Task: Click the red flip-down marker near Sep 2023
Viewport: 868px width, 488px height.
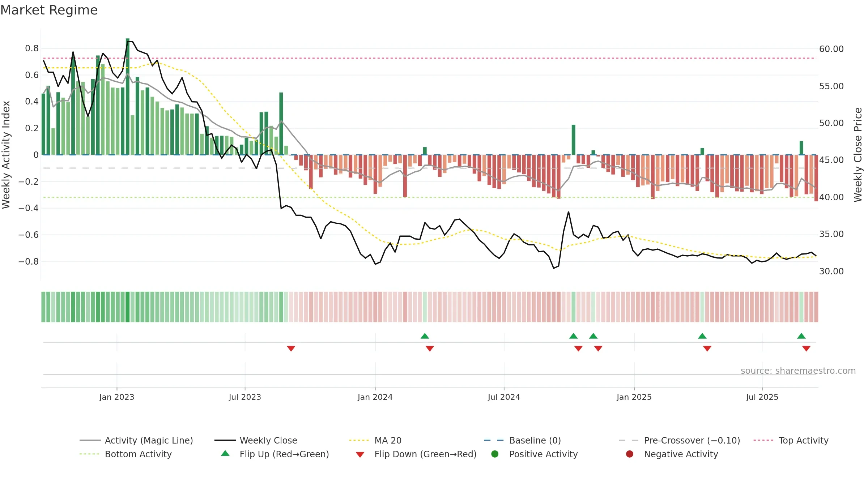Action: pos(291,348)
